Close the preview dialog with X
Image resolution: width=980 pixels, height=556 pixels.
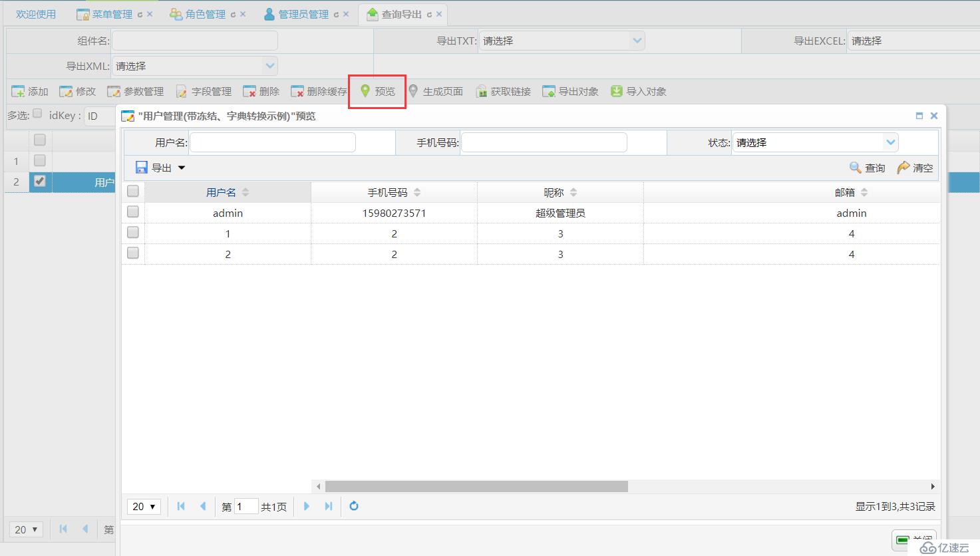point(934,116)
